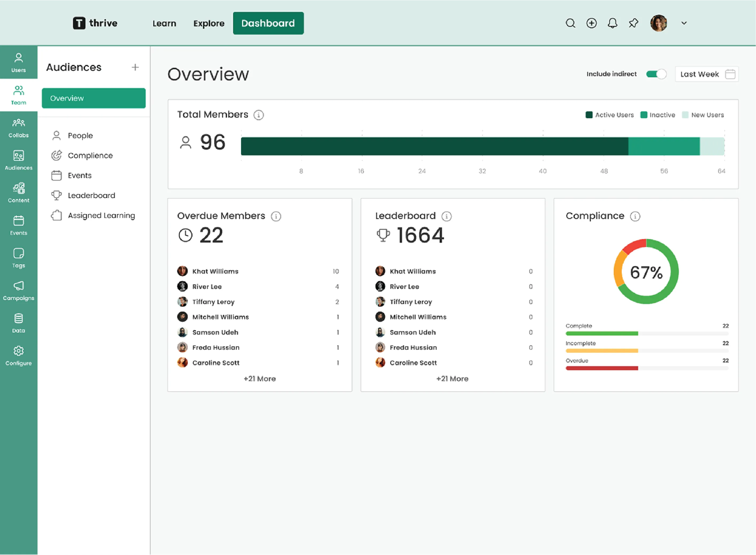Open Assigned Learning menu item
Viewport: 756px width, 555px height.
[94, 215]
